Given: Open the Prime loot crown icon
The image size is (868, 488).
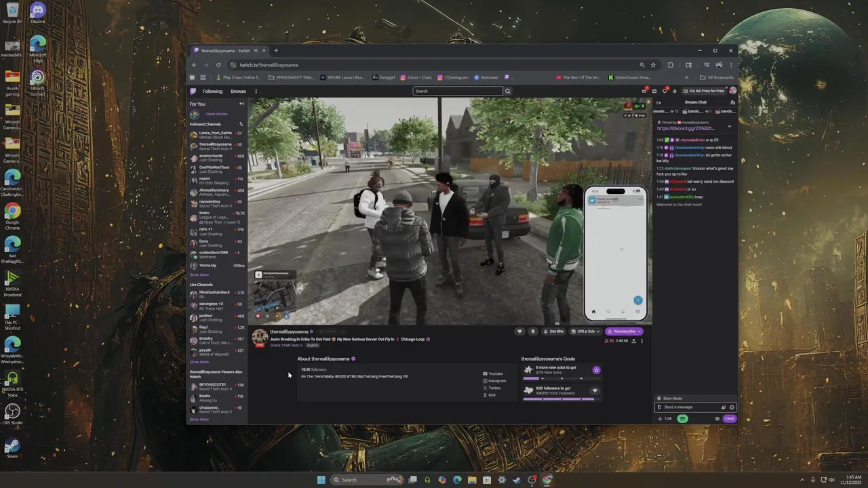Looking at the screenshot, I should pos(644,91).
